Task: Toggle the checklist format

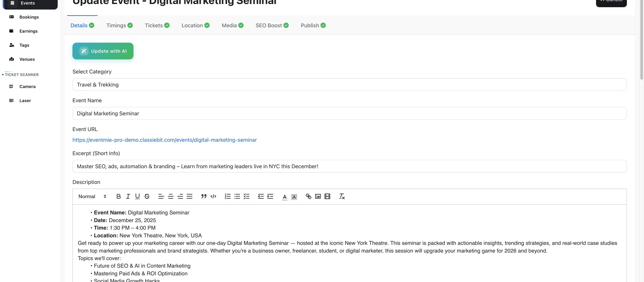Action: 247,196
